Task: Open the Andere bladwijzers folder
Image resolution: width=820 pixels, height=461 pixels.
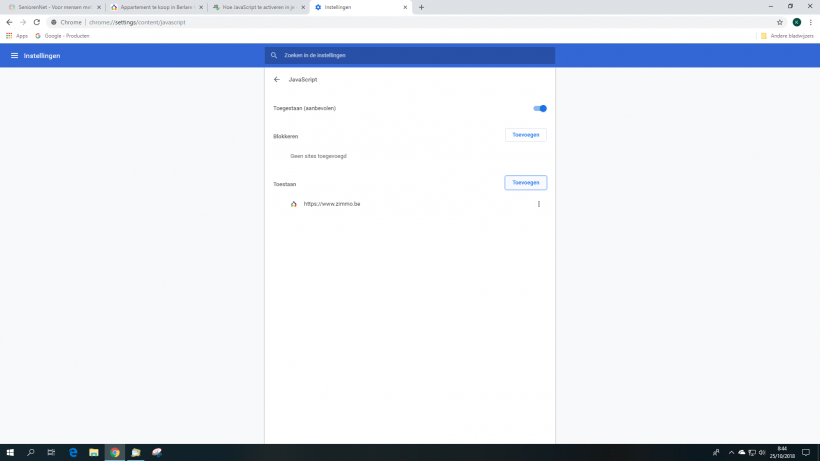Action: tap(787, 36)
